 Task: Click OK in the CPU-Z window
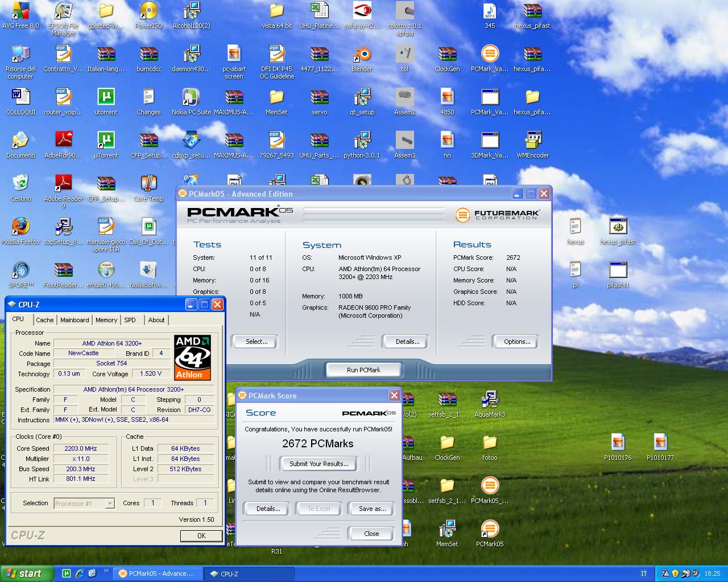tap(201, 535)
